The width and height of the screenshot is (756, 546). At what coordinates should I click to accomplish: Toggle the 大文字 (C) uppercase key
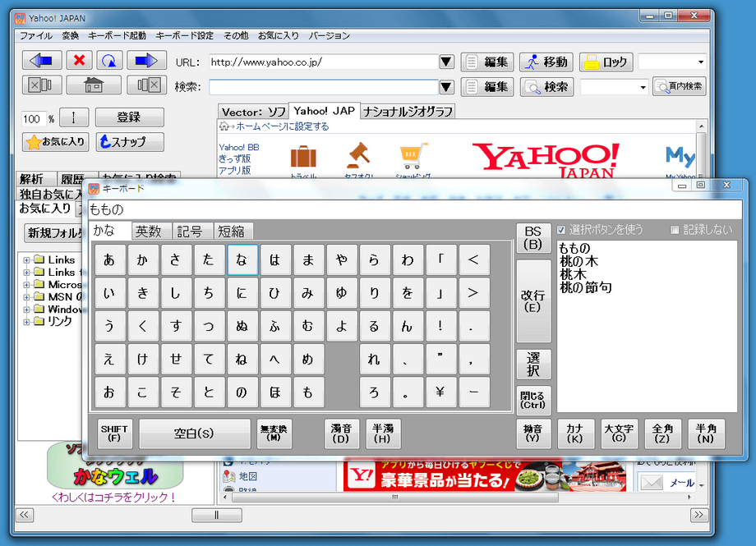pos(619,434)
